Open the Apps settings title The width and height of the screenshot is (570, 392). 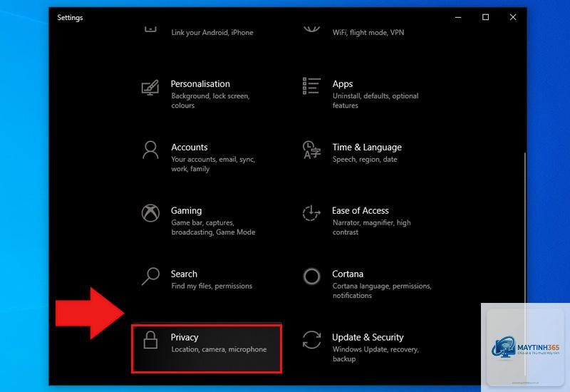point(343,84)
